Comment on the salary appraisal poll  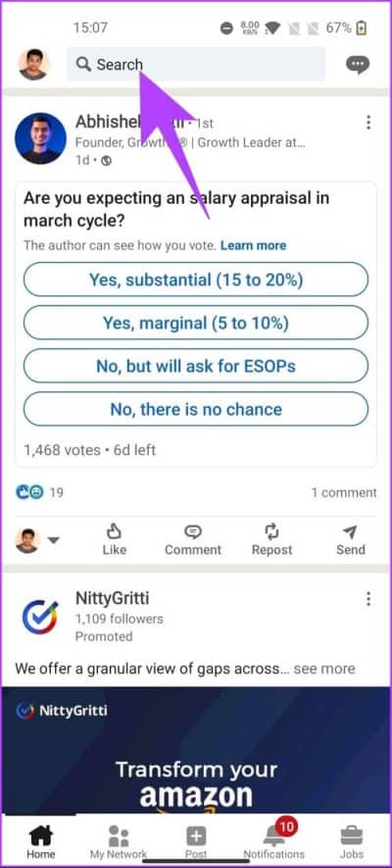193,539
